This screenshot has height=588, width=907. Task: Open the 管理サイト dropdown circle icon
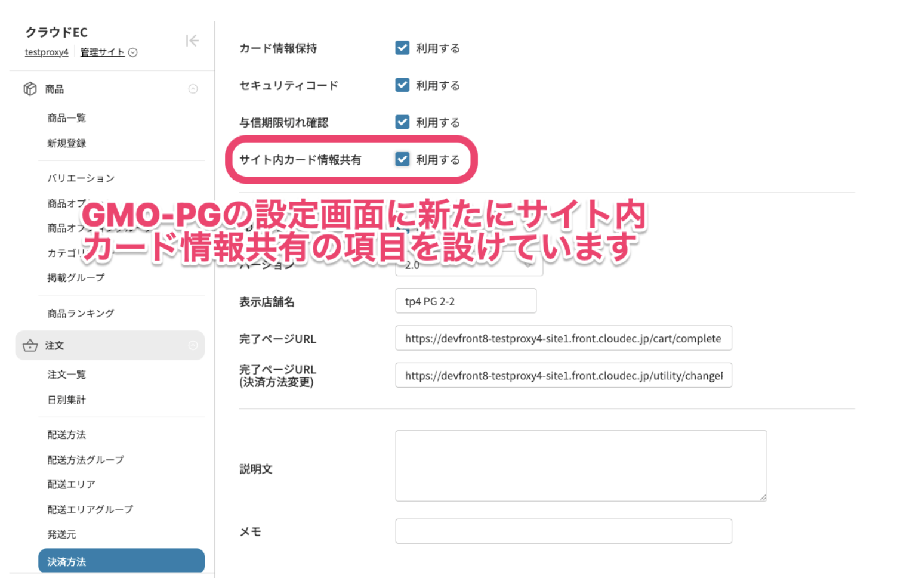pyautogui.click(x=133, y=52)
